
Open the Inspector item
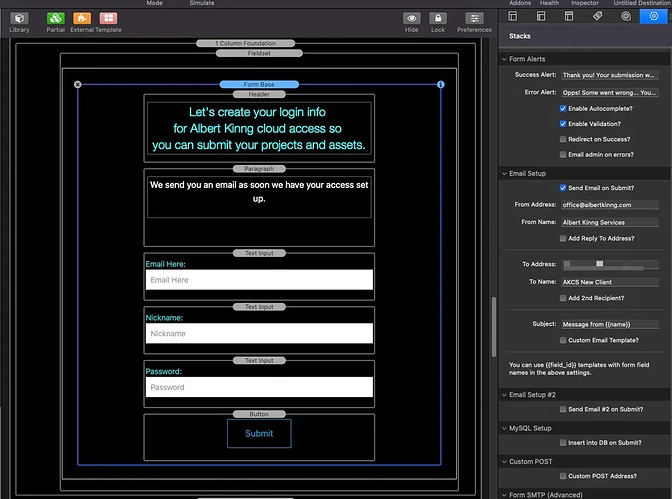tap(585, 3)
